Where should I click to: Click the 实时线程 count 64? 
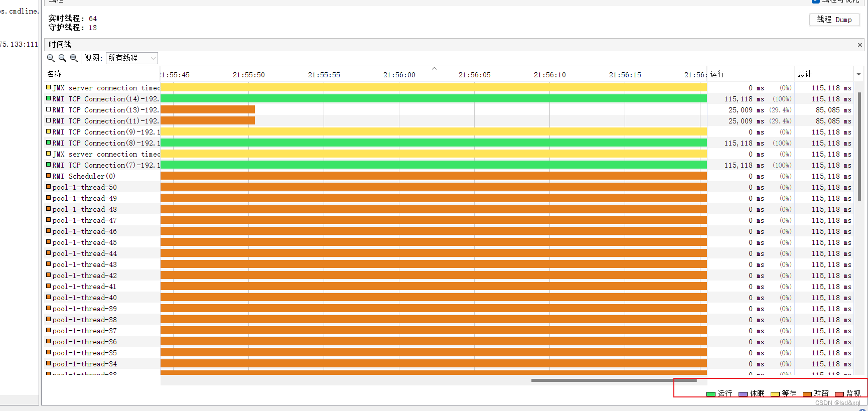93,19
